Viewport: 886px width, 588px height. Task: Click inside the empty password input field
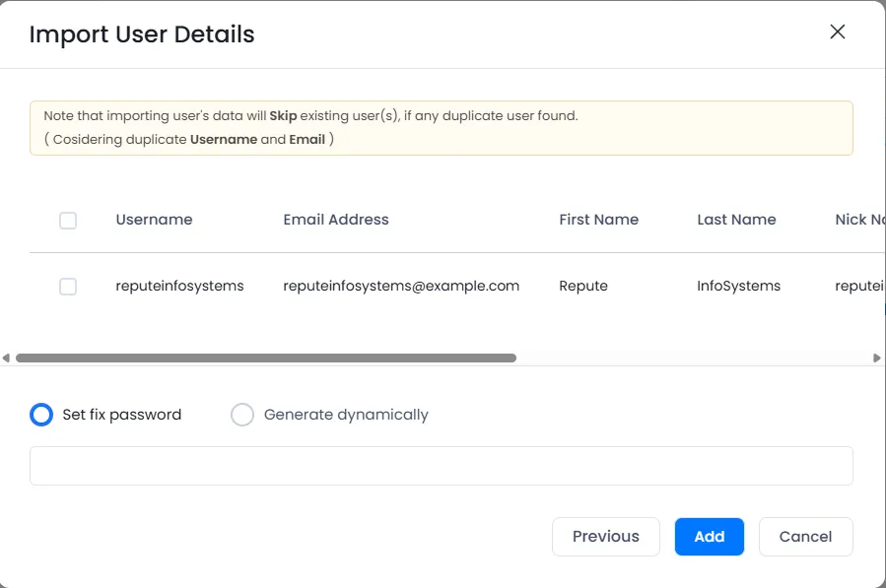[442, 465]
